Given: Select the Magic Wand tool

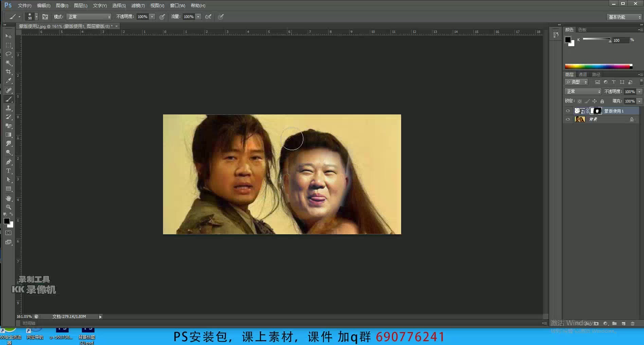Looking at the screenshot, I should [8, 63].
